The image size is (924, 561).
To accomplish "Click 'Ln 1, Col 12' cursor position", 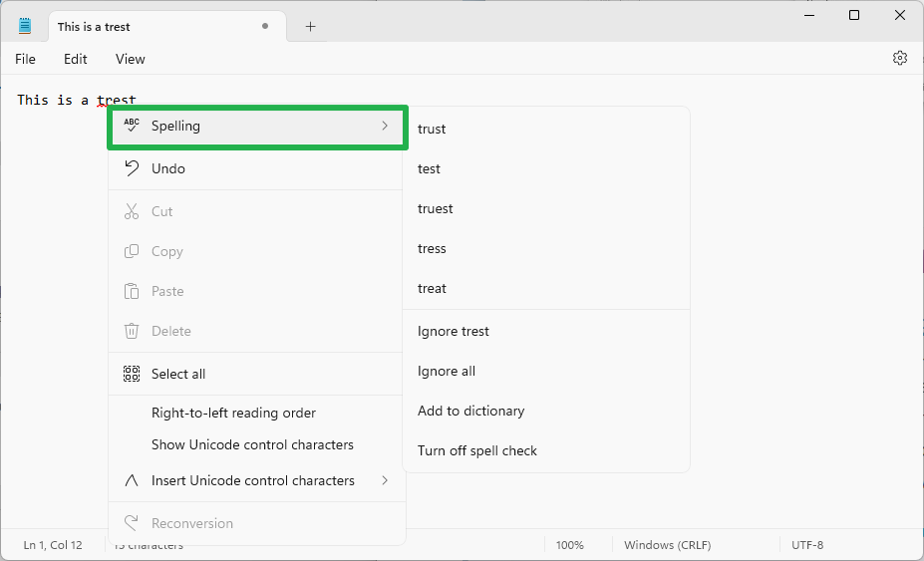I will 53,545.
